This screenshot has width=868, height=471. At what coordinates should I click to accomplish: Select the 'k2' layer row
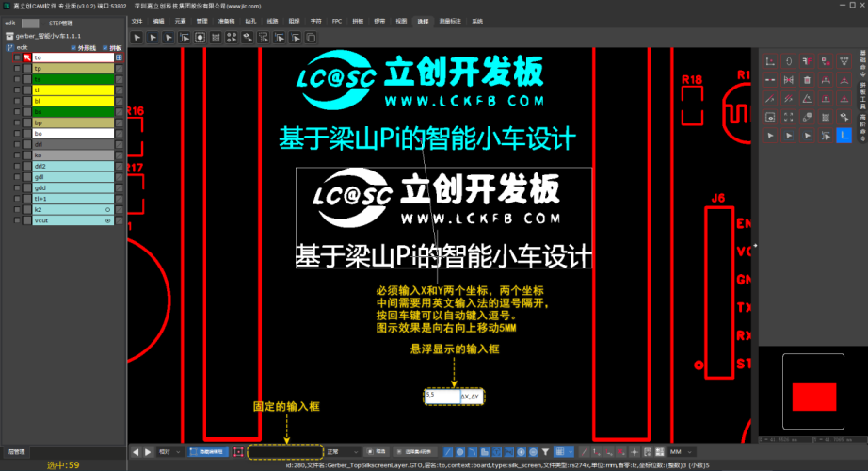coord(73,209)
